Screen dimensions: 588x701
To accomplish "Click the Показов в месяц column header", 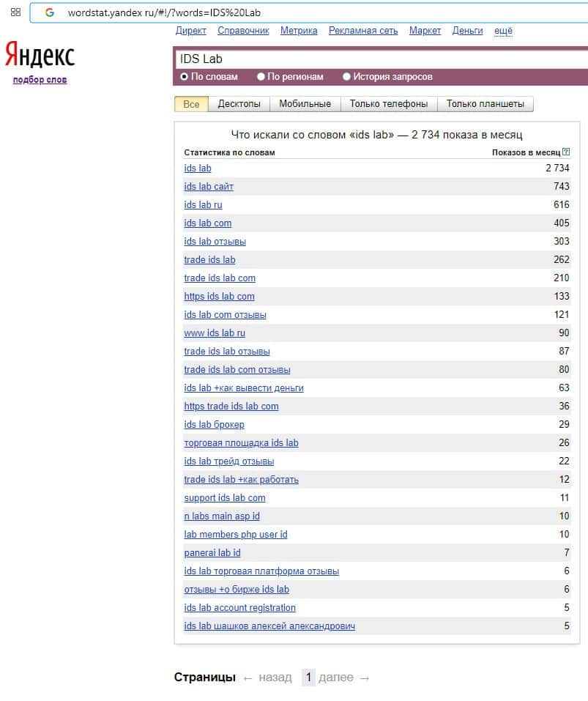I will pyautogui.click(x=526, y=152).
